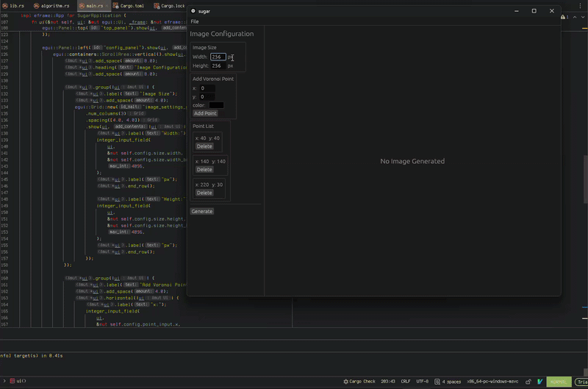Switch to the algorithm.rs editor tab

point(51,6)
